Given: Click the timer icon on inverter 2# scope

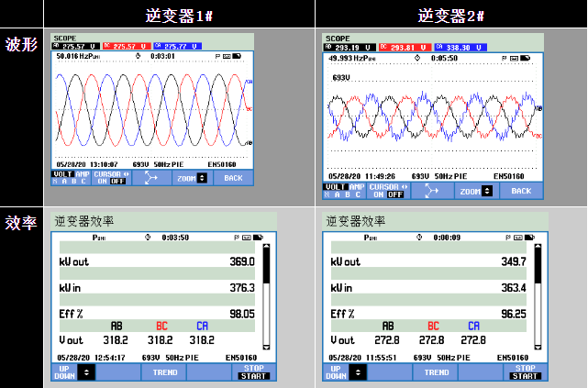Looking at the screenshot, I should pyautogui.click(x=417, y=58).
